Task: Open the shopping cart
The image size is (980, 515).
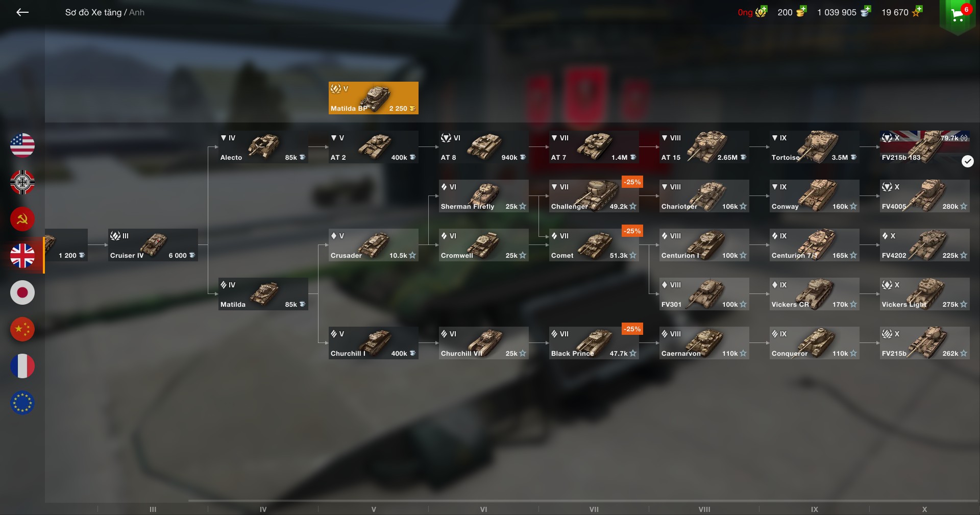Action: (x=958, y=15)
